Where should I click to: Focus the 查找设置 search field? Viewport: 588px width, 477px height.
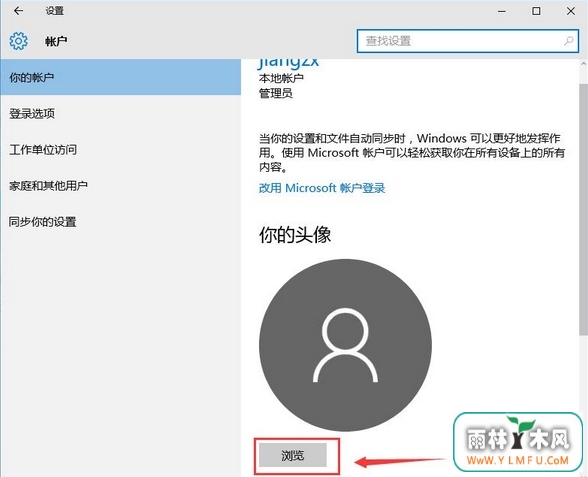point(468,41)
